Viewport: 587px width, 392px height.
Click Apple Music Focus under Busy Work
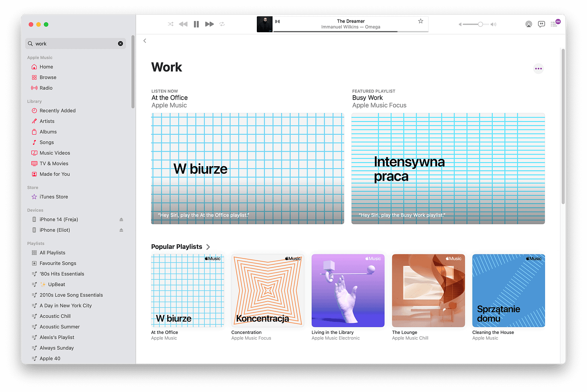pos(379,105)
